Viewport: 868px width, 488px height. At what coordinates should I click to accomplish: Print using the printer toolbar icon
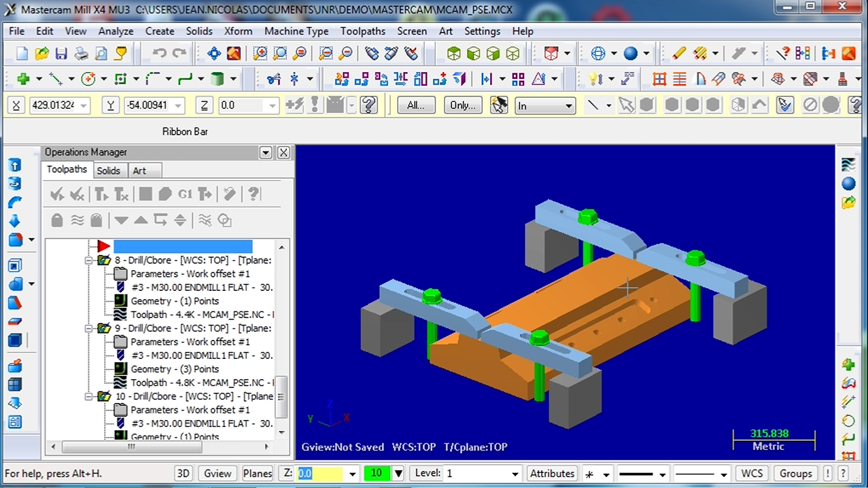tap(81, 53)
